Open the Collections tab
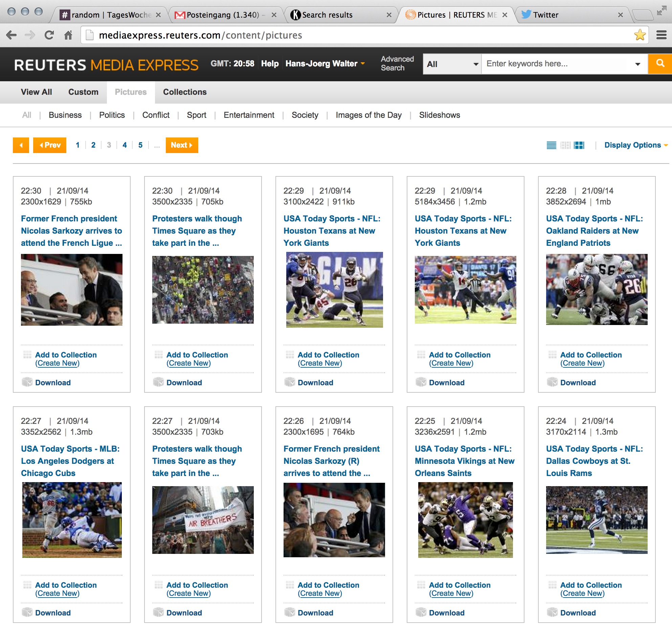The image size is (672, 627). point(185,92)
